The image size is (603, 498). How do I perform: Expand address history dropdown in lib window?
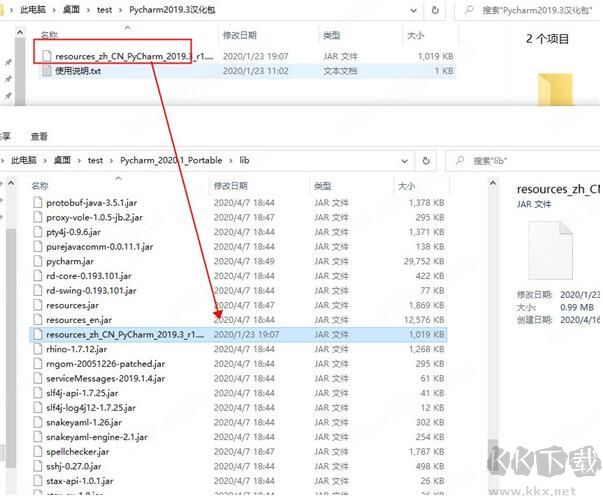(405, 161)
